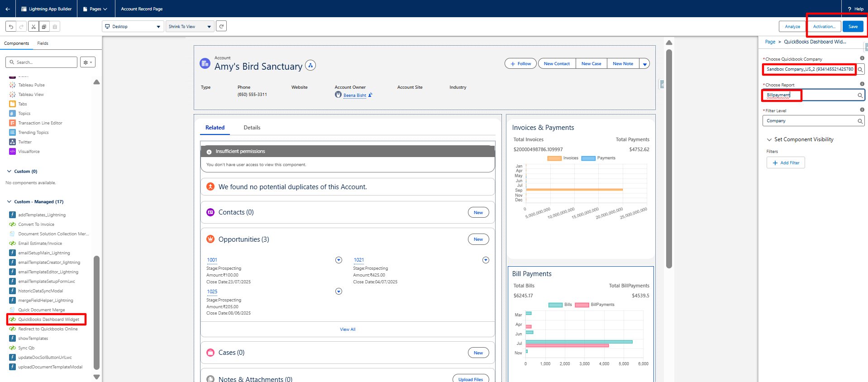Click the Choose Report input field
868x382 pixels.
(813, 95)
